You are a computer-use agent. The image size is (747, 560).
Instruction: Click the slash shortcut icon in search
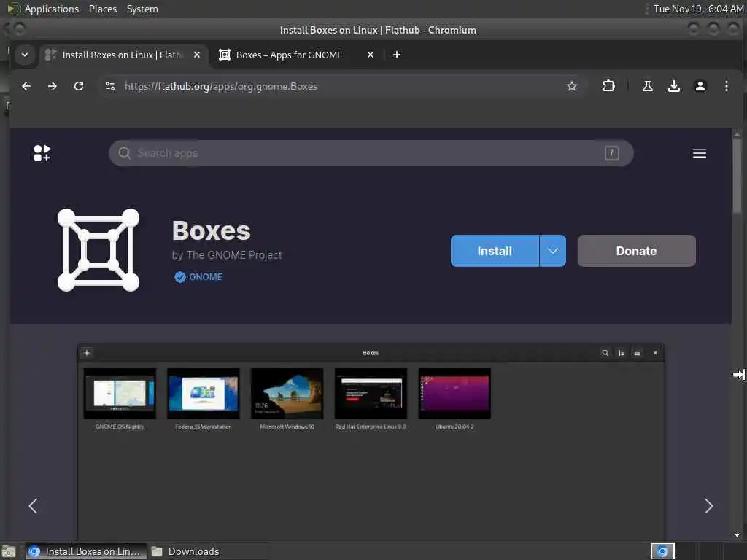[612, 153]
